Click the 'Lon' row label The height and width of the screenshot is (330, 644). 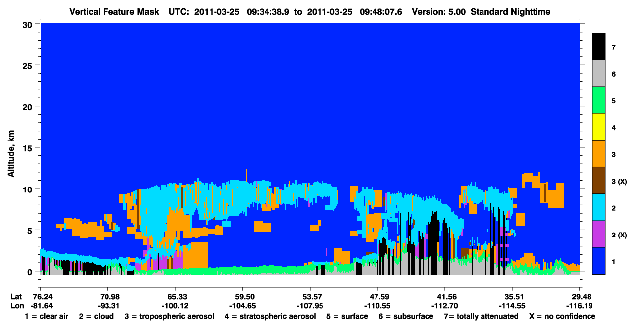[x=16, y=306]
